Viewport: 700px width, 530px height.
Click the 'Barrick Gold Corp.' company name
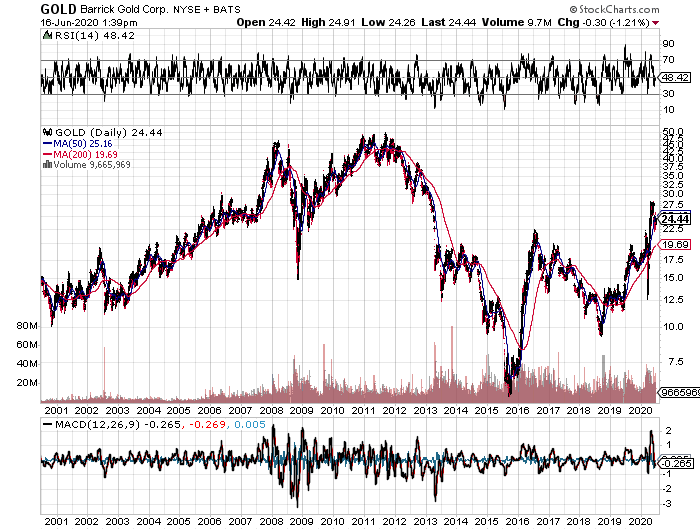coord(125,9)
